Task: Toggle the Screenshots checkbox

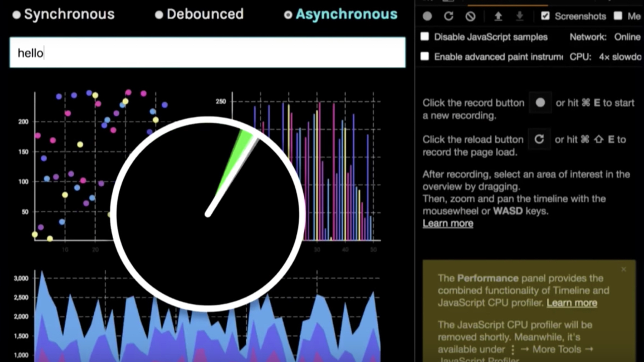Action: pos(545,16)
